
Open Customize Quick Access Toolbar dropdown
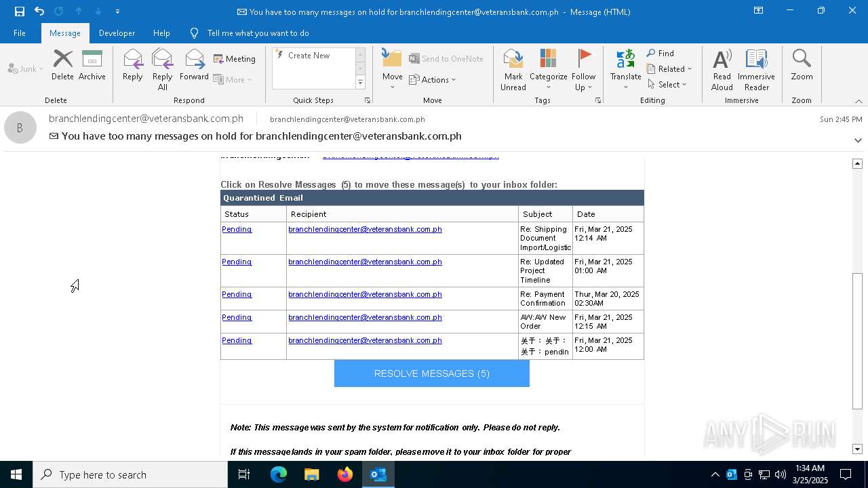(x=117, y=12)
